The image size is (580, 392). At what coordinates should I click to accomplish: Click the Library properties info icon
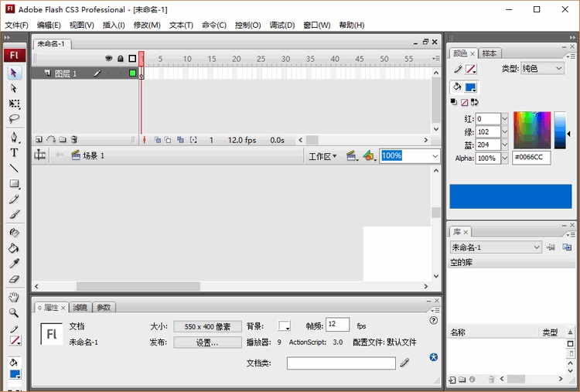pyautogui.click(x=473, y=379)
